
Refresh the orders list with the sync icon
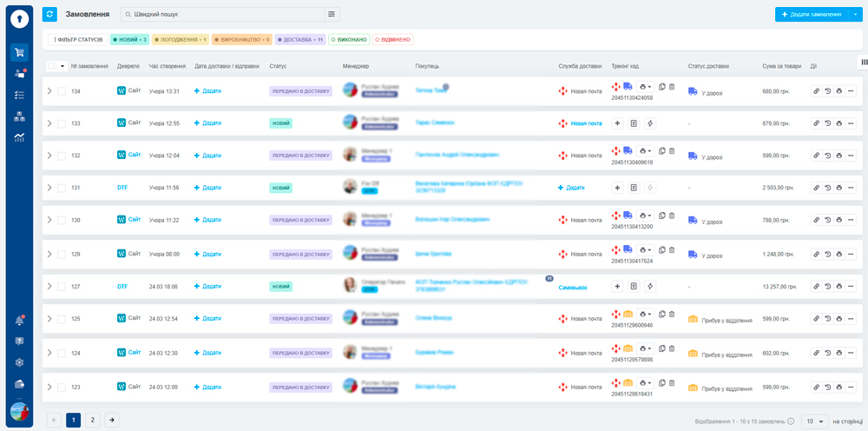(x=49, y=15)
